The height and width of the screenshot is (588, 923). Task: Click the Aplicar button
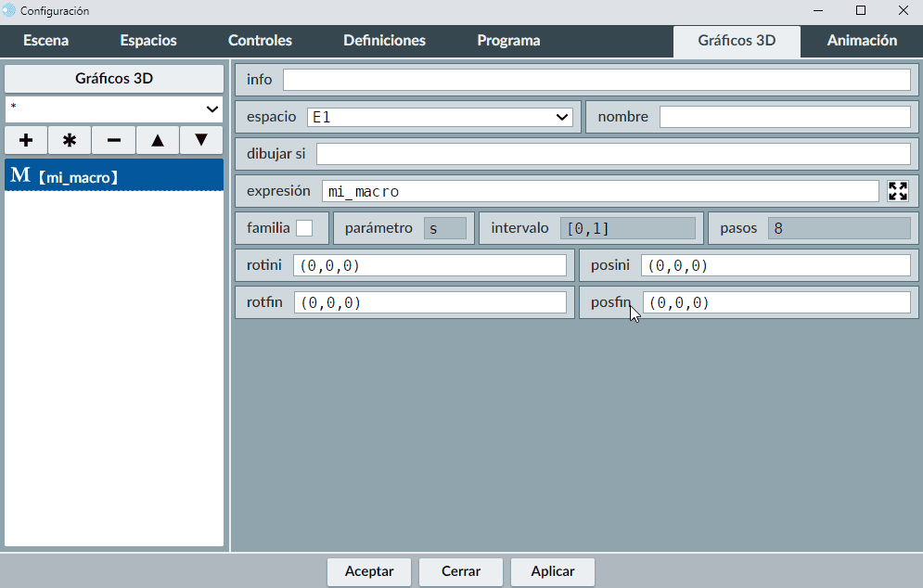coord(552,571)
